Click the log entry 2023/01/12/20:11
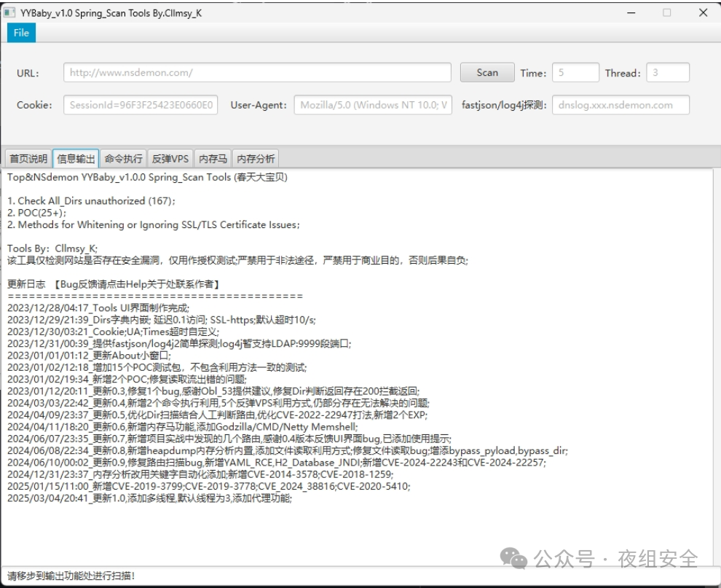Image resolution: width=721 pixels, height=588 pixels. [213, 391]
